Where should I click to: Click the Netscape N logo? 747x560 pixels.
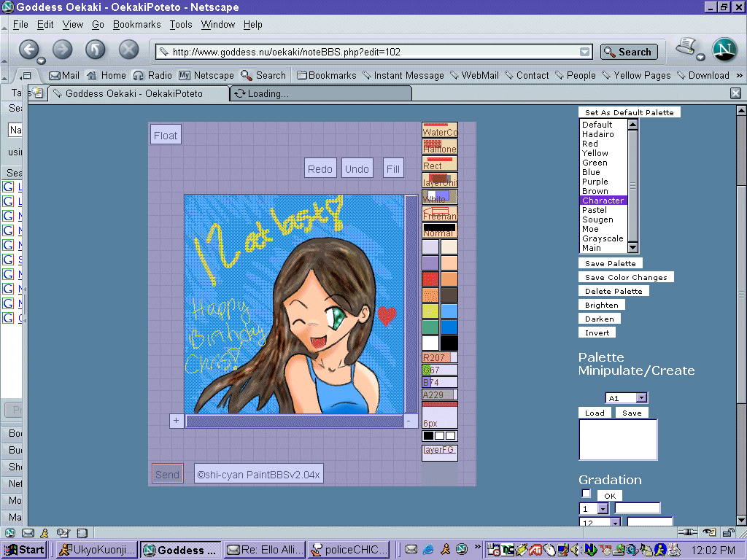[x=724, y=49]
